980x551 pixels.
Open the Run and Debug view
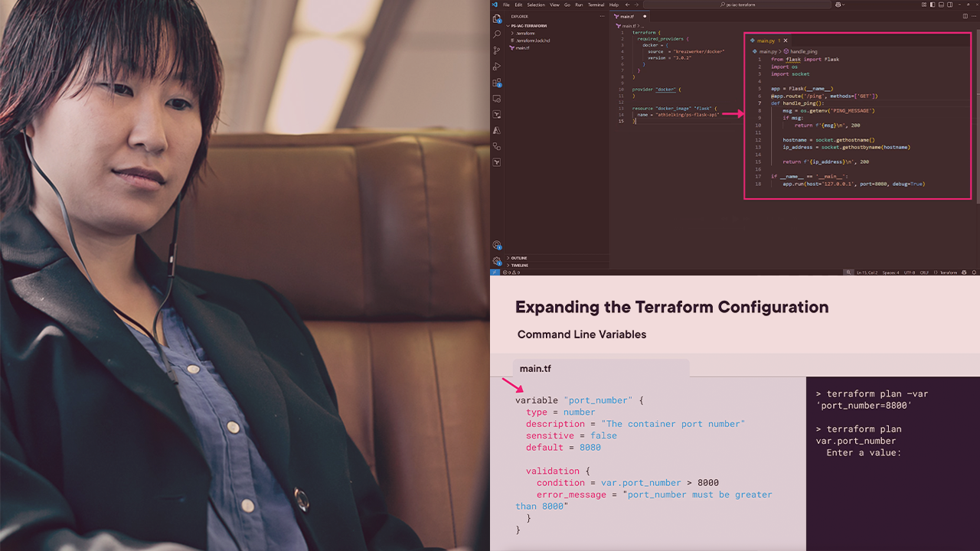pyautogui.click(x=497, y=67)
